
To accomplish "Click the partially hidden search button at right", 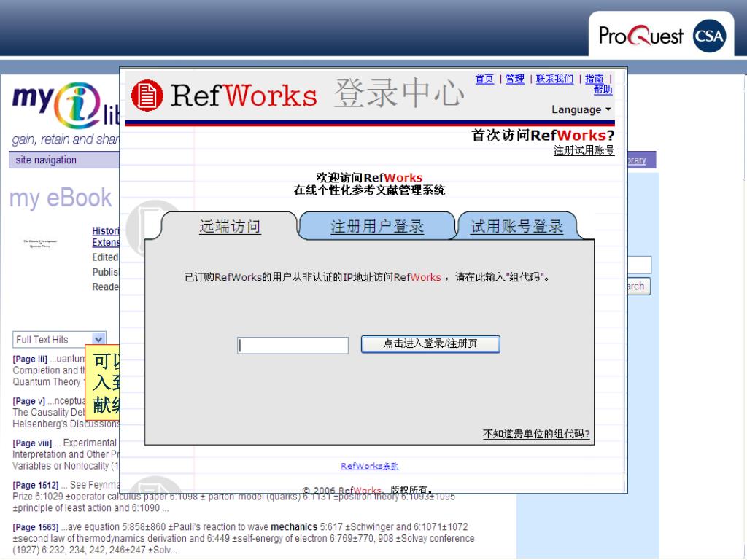I will coord(638,286).
